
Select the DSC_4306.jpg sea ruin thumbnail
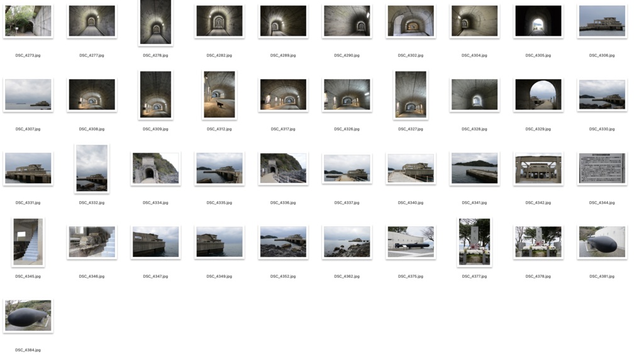pos(602,21)
